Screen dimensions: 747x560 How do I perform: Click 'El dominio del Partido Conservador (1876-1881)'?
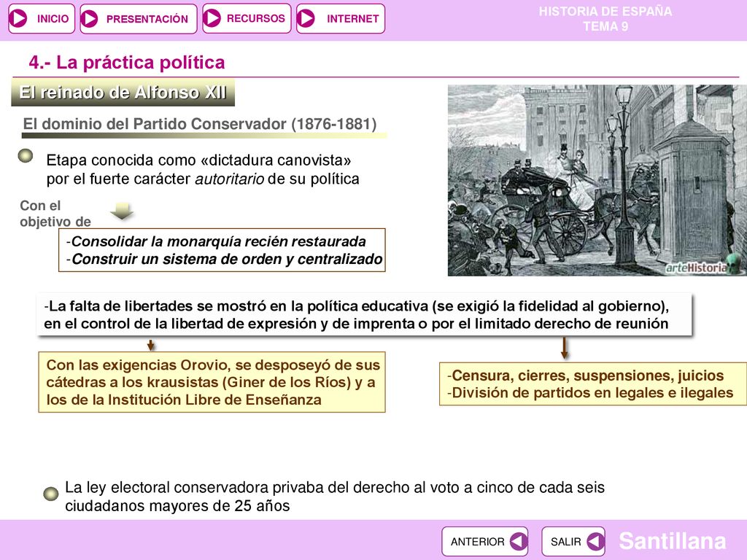coord(200,124)
